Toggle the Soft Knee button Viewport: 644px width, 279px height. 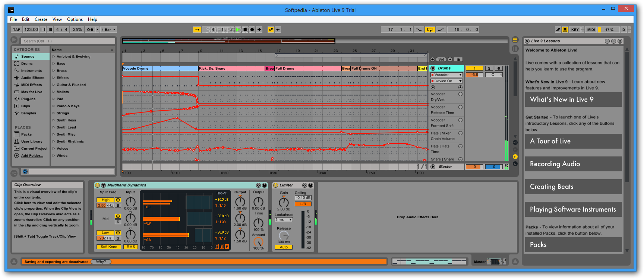click(109, 247)
